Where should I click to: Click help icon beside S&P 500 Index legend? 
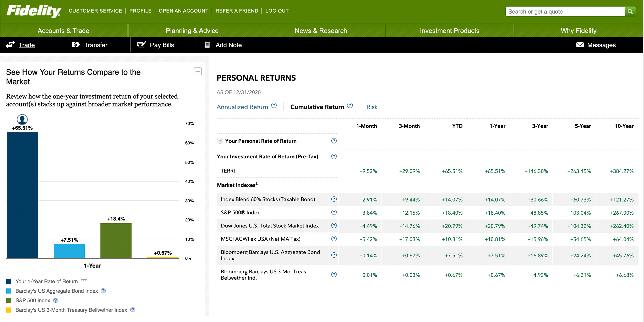pos(56,300)
